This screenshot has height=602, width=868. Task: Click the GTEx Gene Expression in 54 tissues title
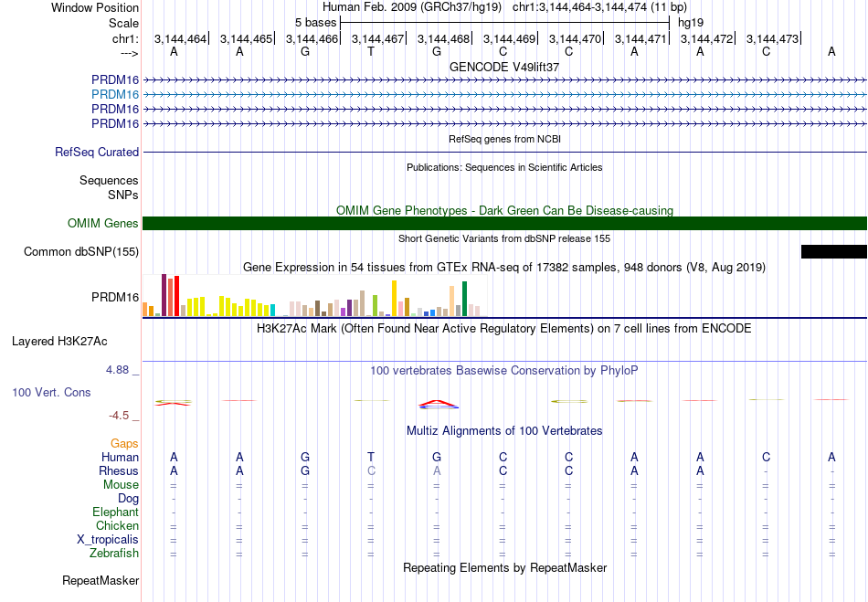(x=504, y=268)
